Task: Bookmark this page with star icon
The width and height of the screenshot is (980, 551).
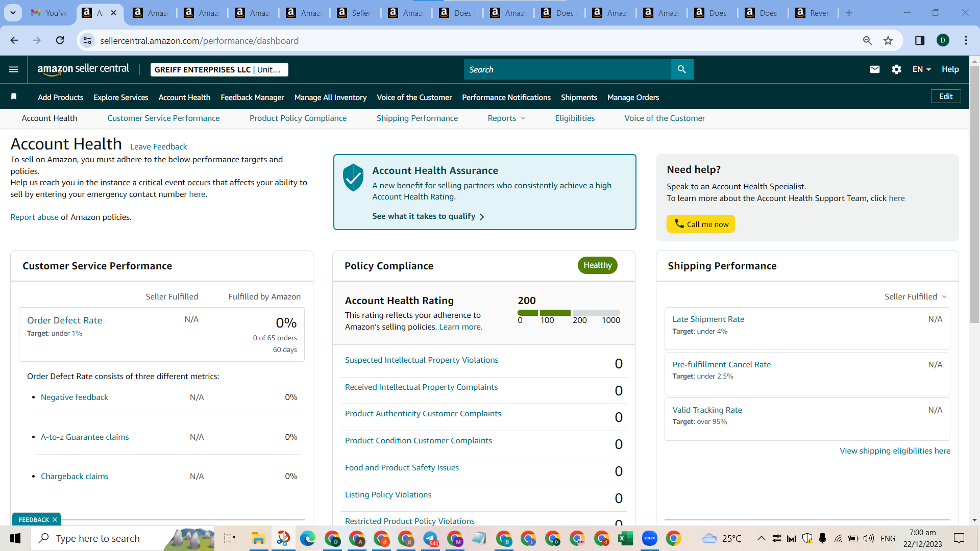Action: pyautogui.click(x=888, y=40)
